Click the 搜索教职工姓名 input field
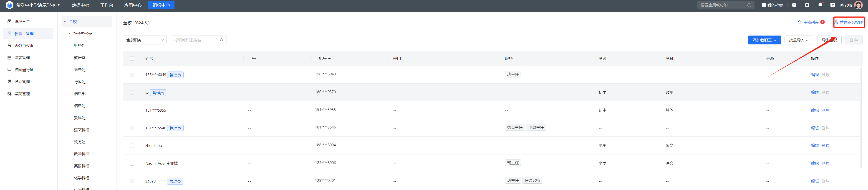 [x=199, y=40]
